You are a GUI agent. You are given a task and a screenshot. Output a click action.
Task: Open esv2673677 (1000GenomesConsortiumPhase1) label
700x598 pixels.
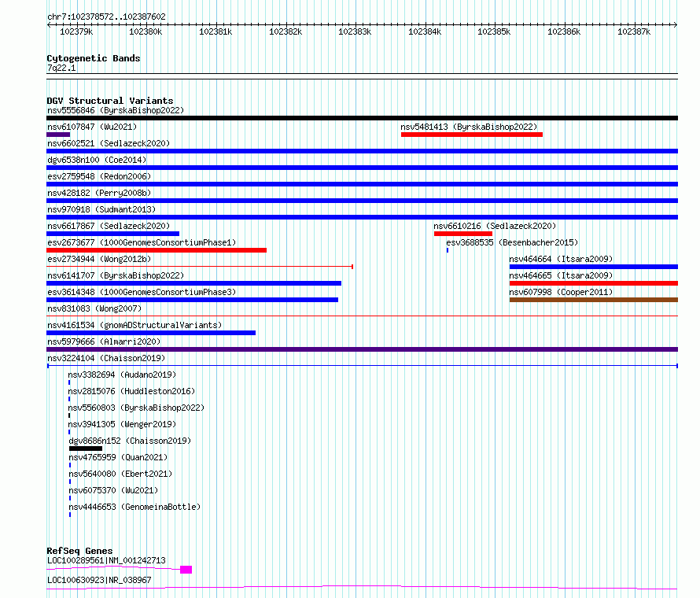[142, 242]
